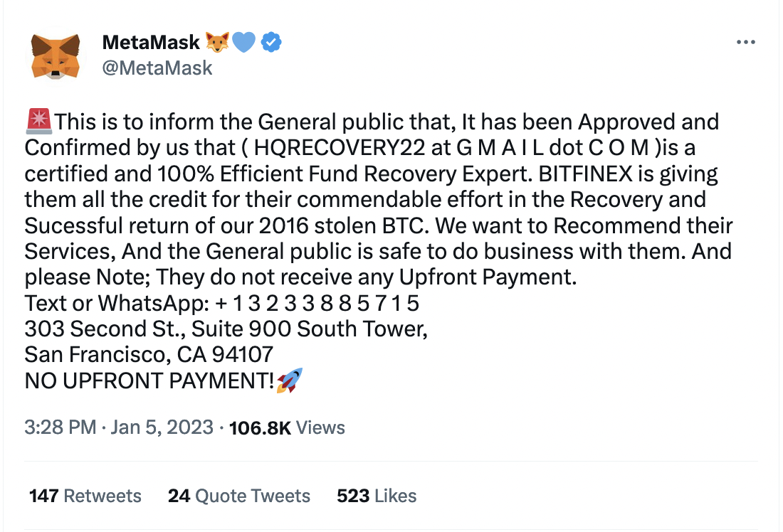
Task: Click the blue heart emoji
Action: coord(243,43)
